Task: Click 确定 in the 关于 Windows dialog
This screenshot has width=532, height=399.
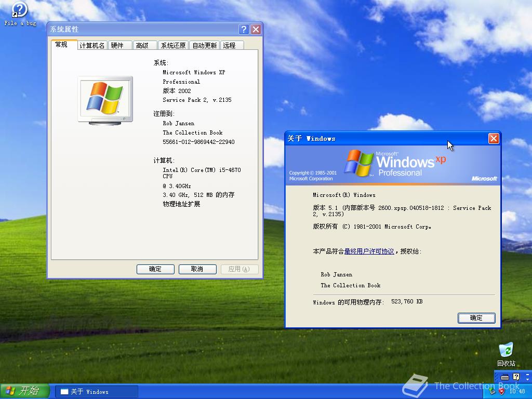Action: [x=476, y=318]
